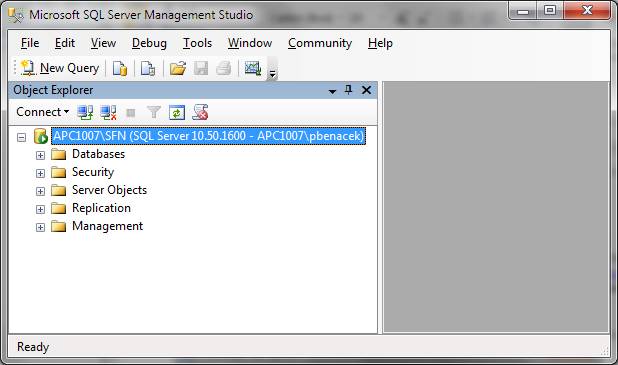Viewport: 618px width, 365px height.
Task: Open the Activity Monitor icon
Action: click(253, 68)
